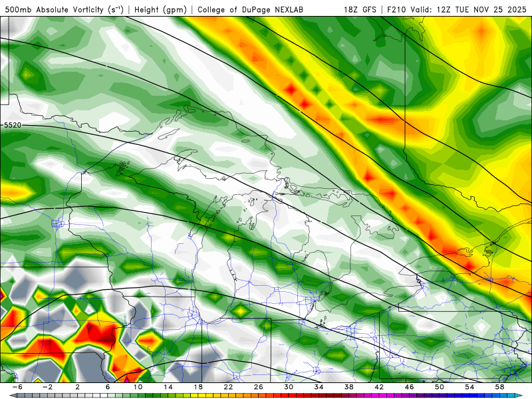This screenshot has width=532, height=399.
Task: Click the −6 colorbar tick label
Action: point(17,387)
